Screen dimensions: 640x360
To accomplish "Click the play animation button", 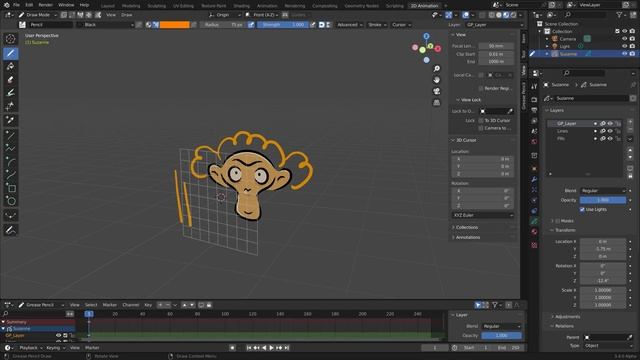I will click(x=271, y=348).
